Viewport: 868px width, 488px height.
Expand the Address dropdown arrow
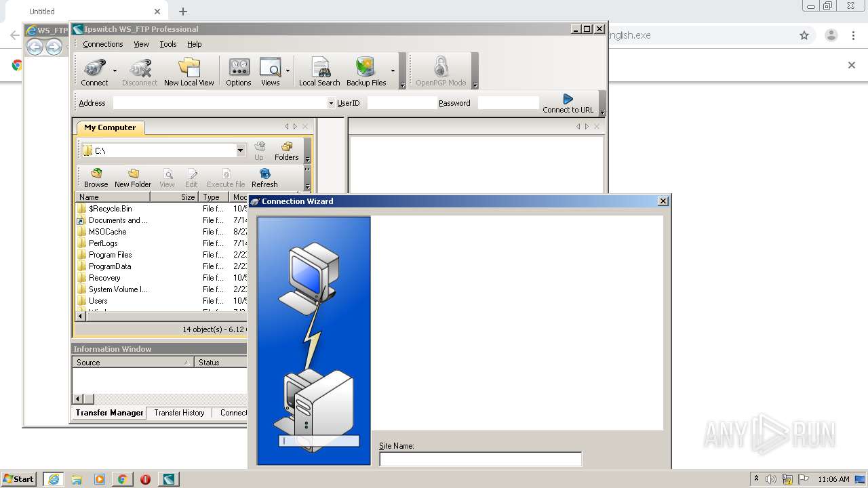pyautogui.click(x=331, y=103)
